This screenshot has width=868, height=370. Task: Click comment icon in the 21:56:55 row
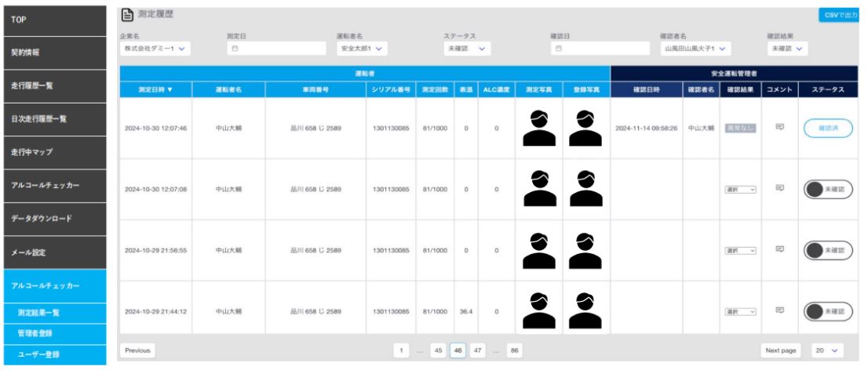(780, 250)
